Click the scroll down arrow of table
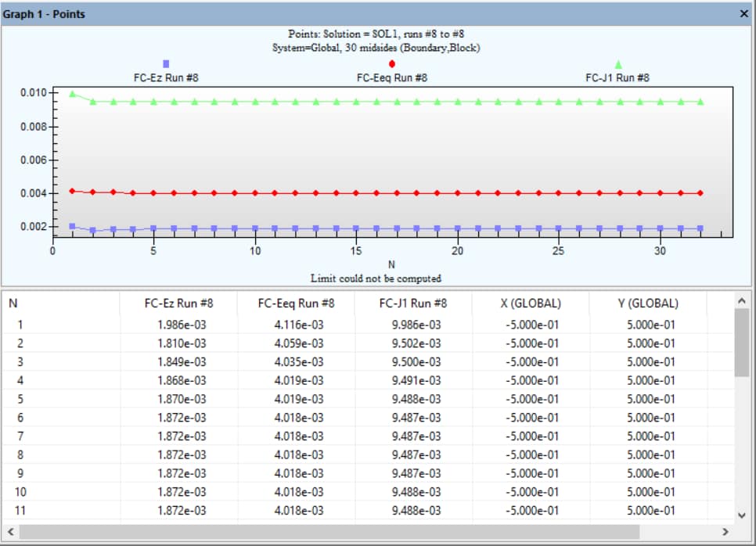756x546 pixels. tap(742, 515)
